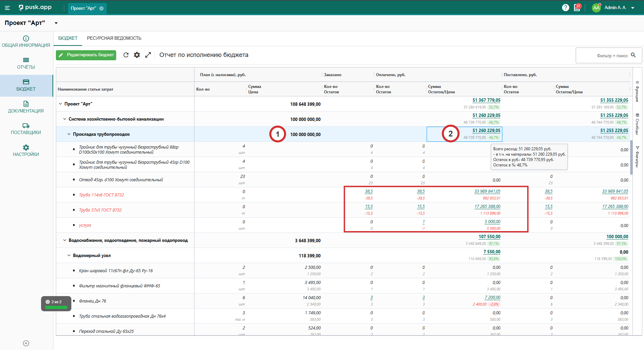Open the paid sum 33 989 841,05 link
The image size is (644, 350).
[x=487, y=191]
